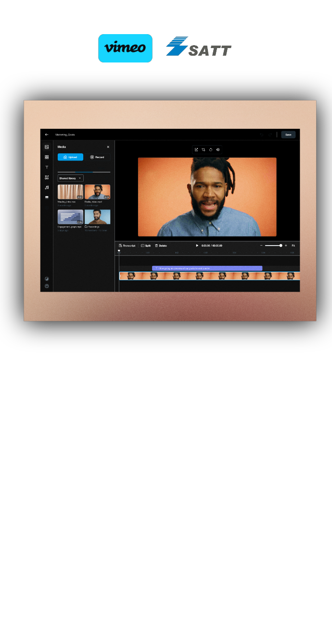Close the Media panel

click(108, 147)
